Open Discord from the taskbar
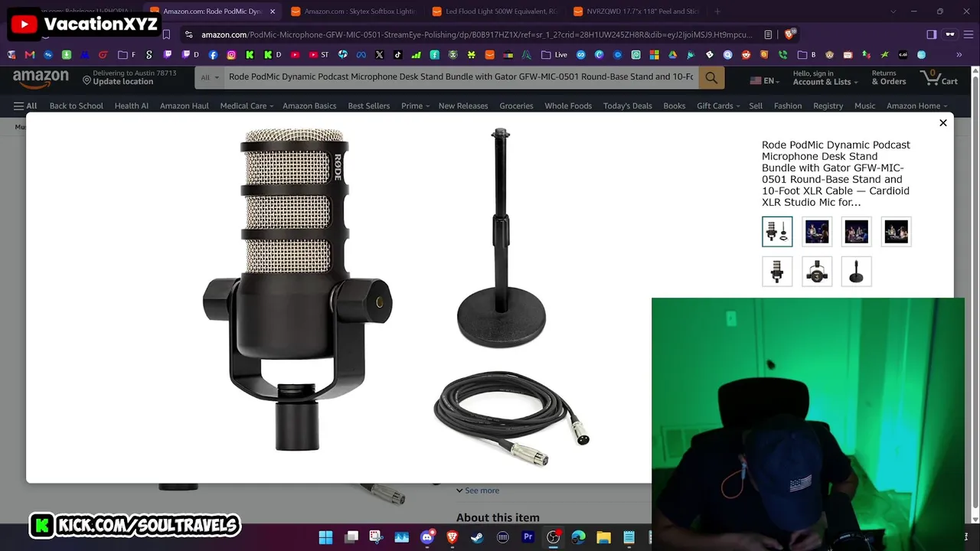 pyautogui.click(x=427, y=537)
